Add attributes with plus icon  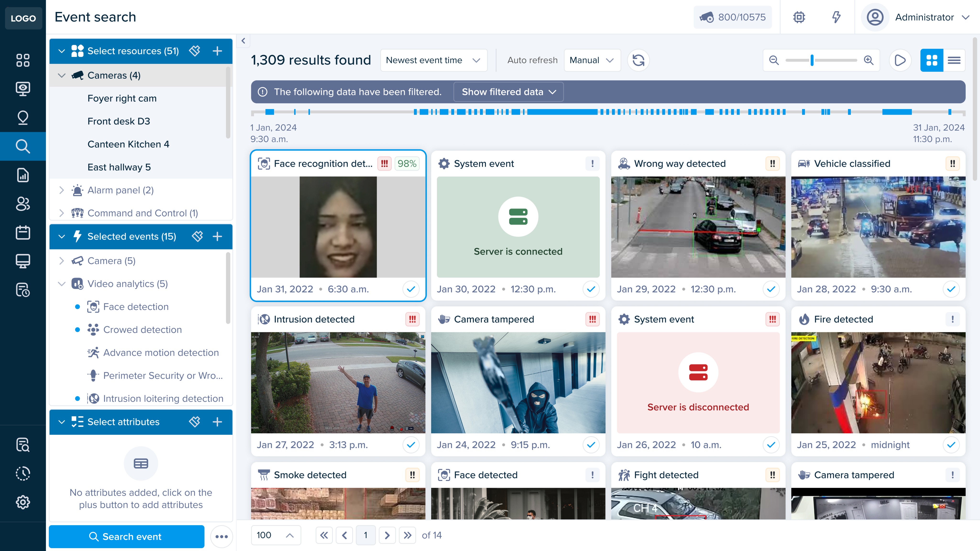(217, 422)
